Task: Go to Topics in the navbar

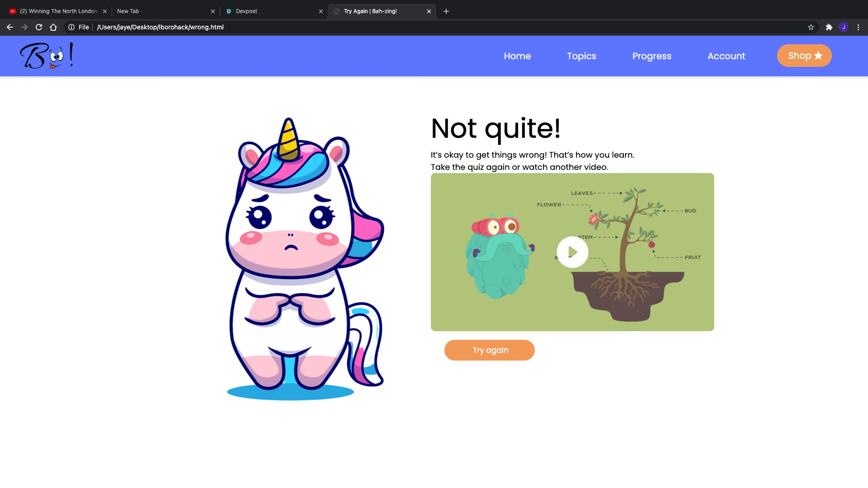Action: tap(581, 56)
